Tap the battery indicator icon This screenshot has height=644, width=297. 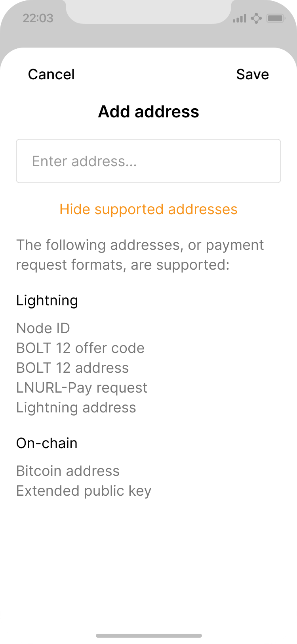[x=276, y=18]
